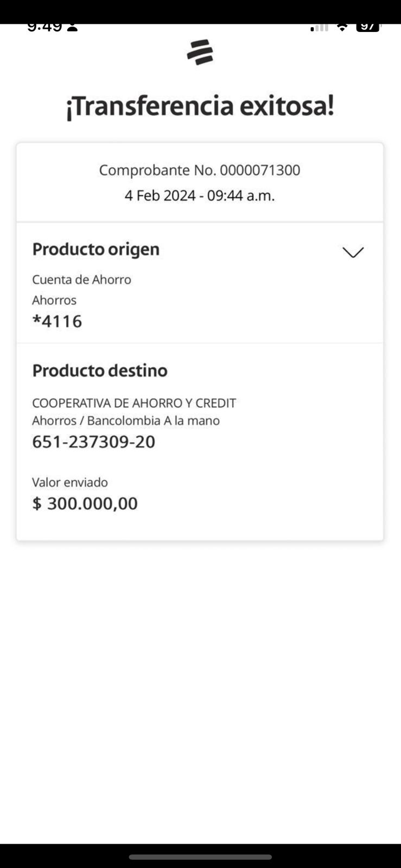
Task: Select the Comprobante No. 0000071300 text
Action: (x=200, y=170)
